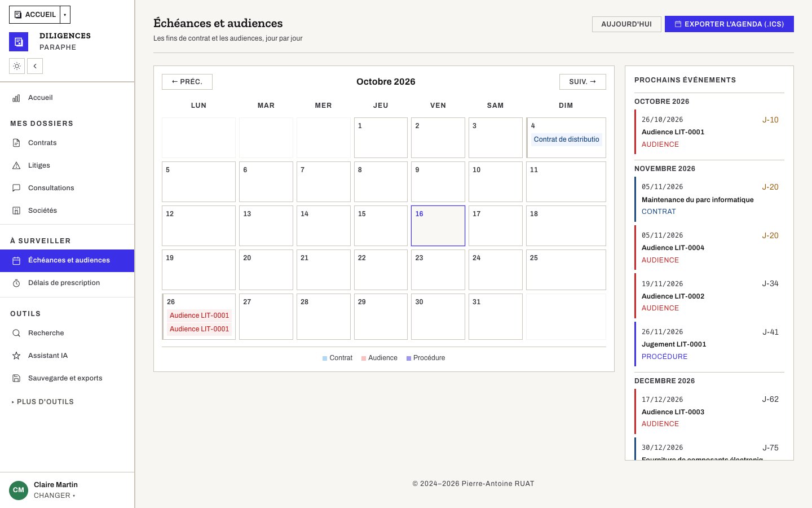Open the Contrat de distribution event on day 4

pyautogui.click(x=567, y=139)
